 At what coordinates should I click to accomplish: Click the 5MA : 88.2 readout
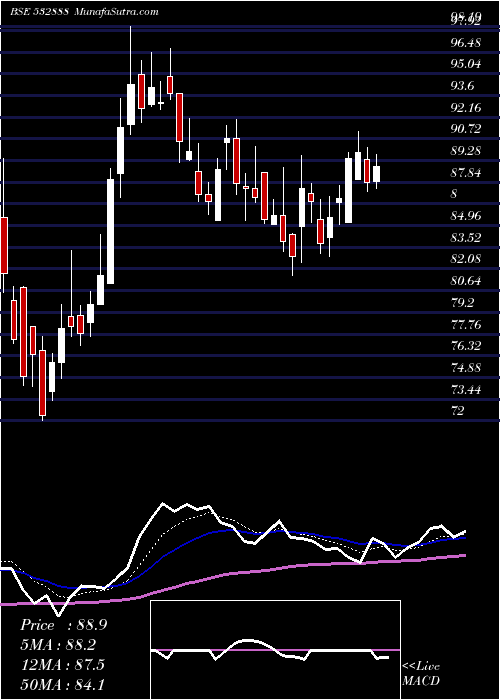pyautogui.click(x=58, y=645)
